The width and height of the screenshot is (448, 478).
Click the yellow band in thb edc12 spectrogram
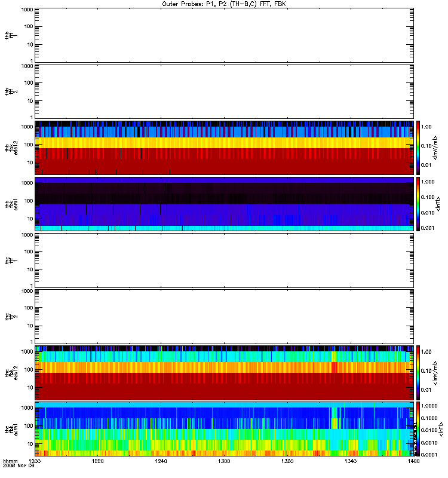pos(224,143)
